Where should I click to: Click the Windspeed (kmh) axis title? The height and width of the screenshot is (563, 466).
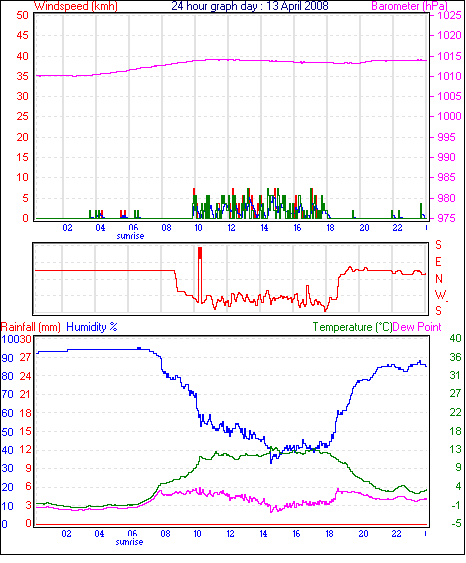(x=76, y=6)
